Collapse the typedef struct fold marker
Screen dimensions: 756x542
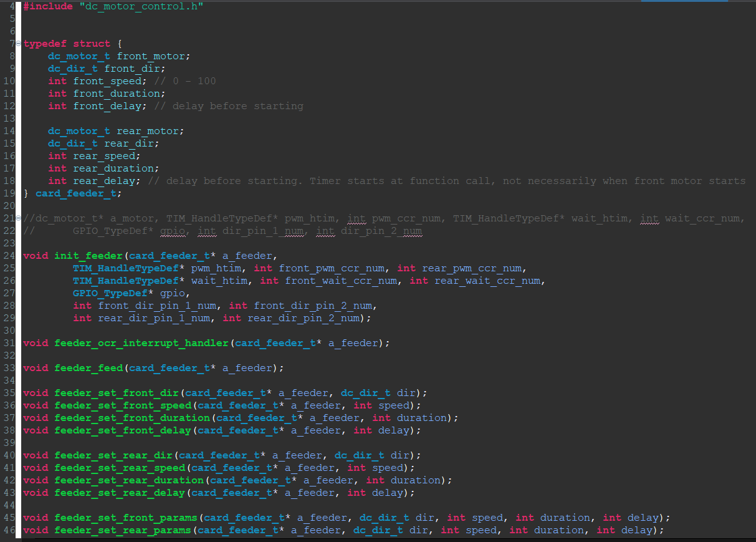click(x=18, y=44)
